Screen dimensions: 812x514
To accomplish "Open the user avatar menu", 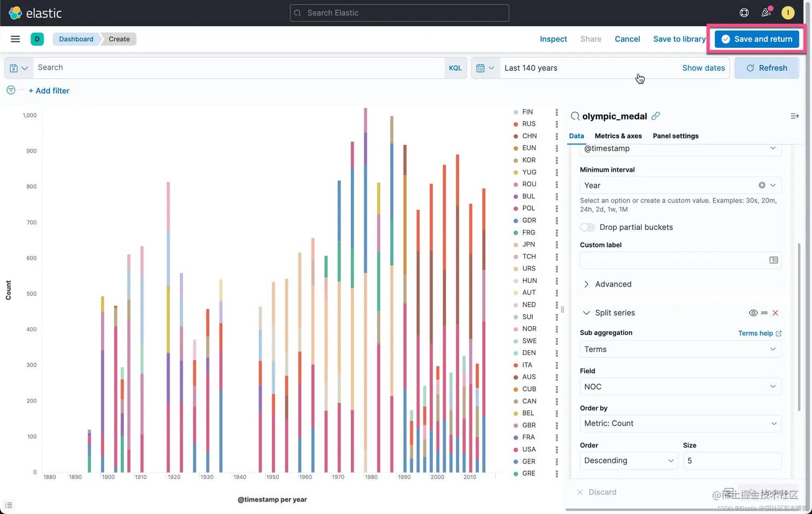I will click(x=788, y=13).
